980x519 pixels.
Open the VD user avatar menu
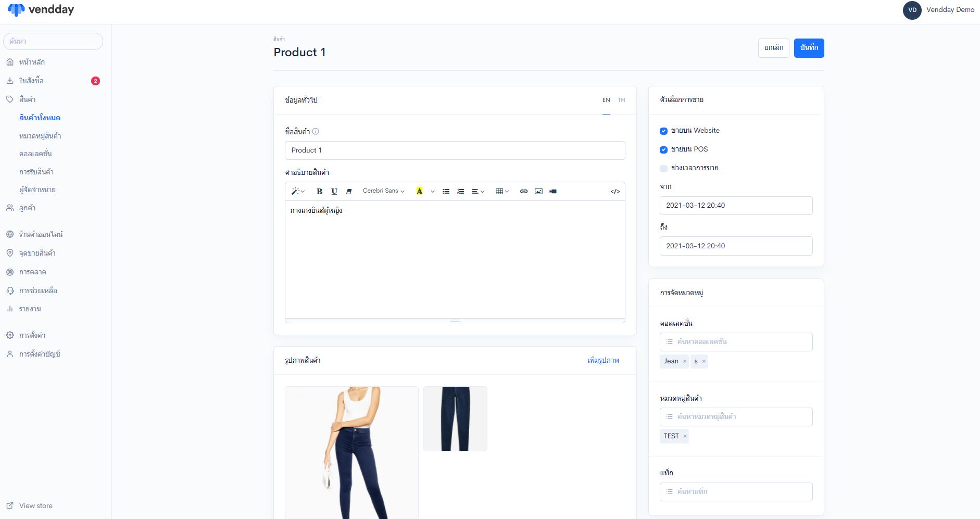[x=912, y=10]
